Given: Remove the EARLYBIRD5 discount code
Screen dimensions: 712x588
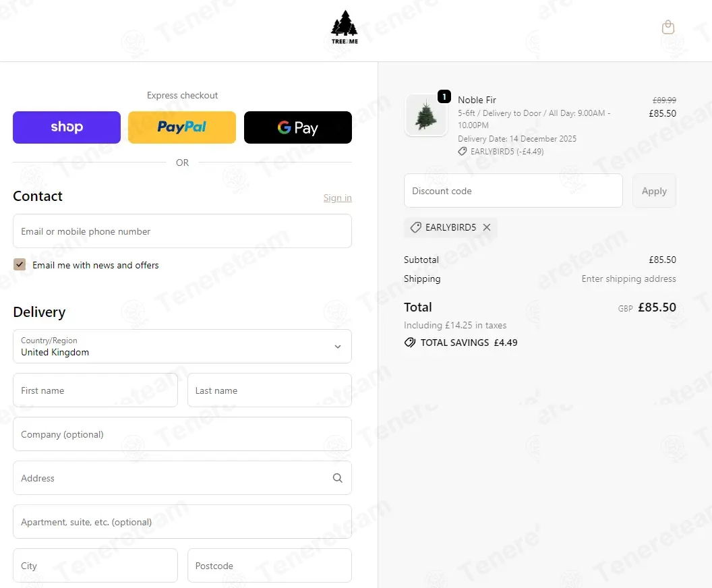Looking at the screenshot, I should pos(487,227).
